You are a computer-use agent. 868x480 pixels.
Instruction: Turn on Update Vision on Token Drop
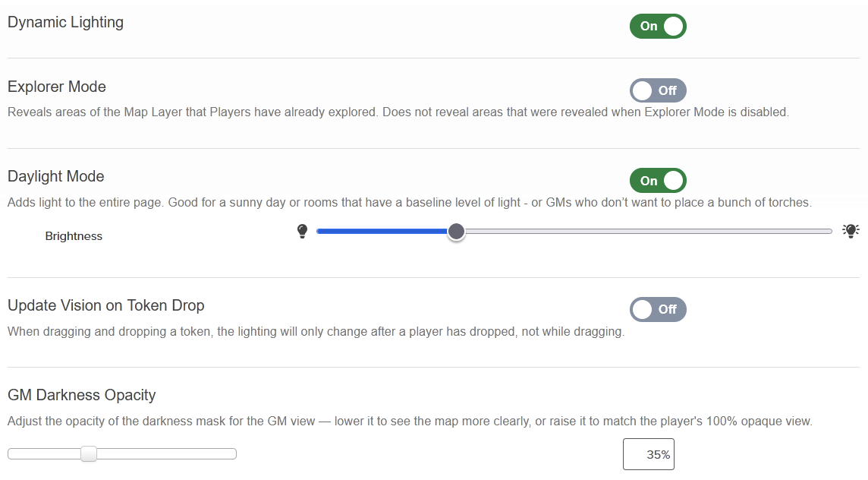click(658, 309)
